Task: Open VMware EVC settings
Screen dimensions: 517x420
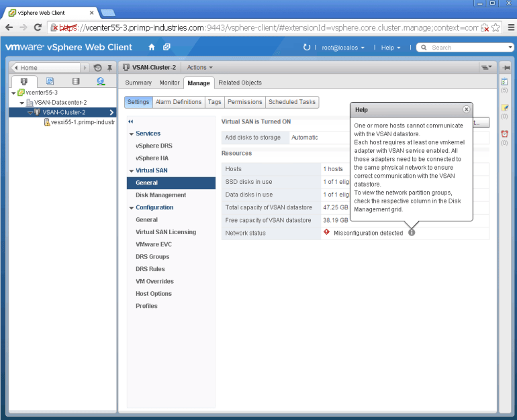Action: pos(154,244)
